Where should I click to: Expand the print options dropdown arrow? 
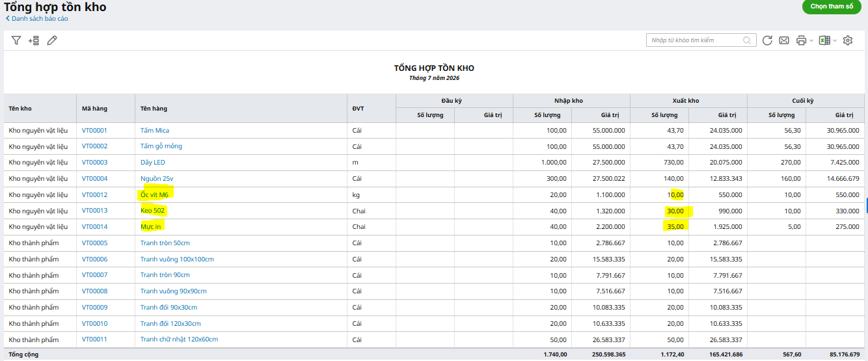pos(811,41)
